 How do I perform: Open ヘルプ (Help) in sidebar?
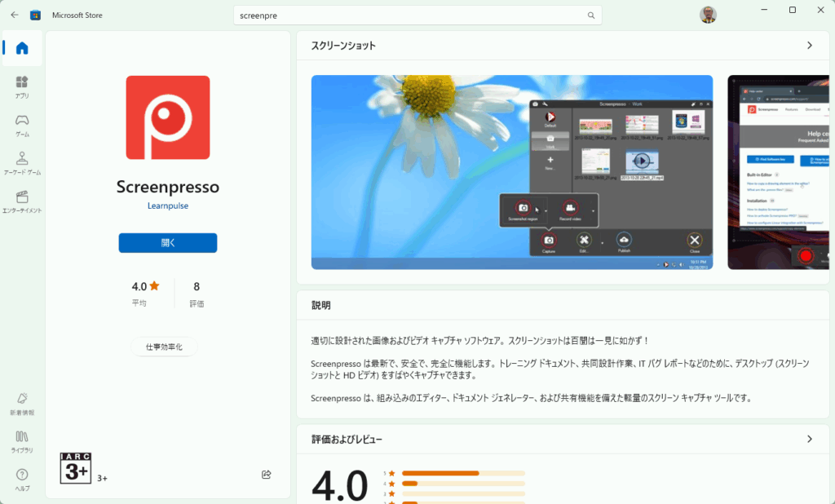[22, 479]
